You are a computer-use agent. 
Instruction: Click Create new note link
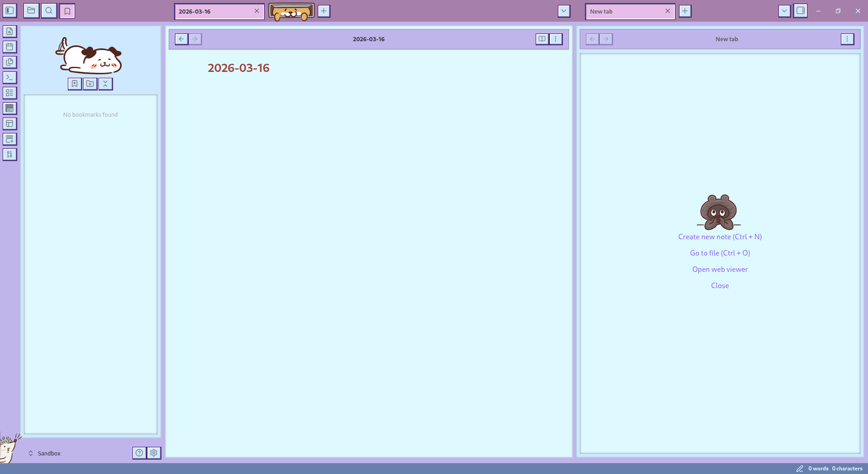pos(720,237)
